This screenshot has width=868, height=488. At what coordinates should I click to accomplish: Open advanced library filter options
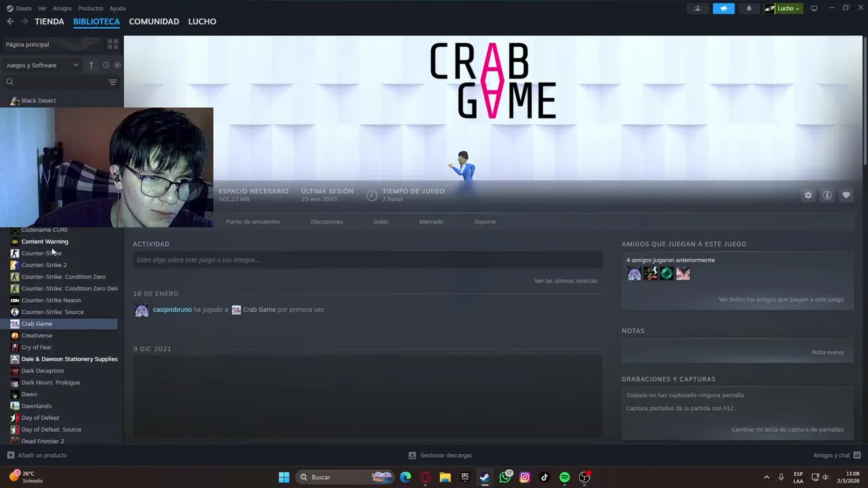pos(113,82)
